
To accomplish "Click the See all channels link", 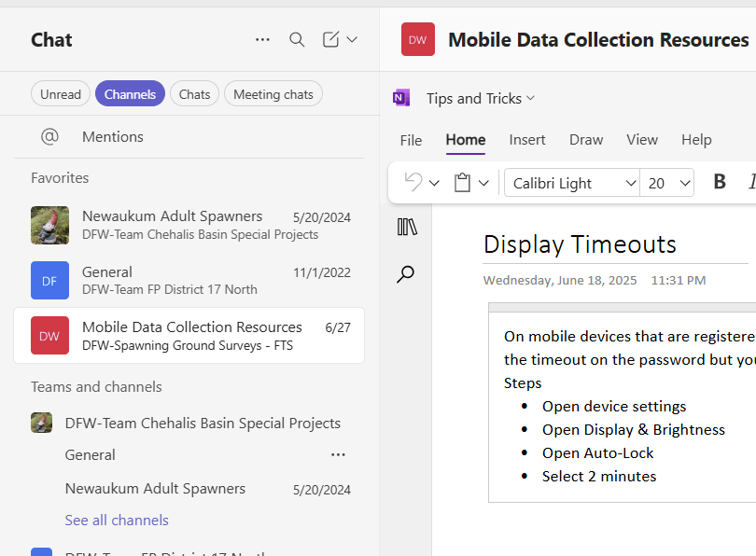I will (x=116, y=520).
